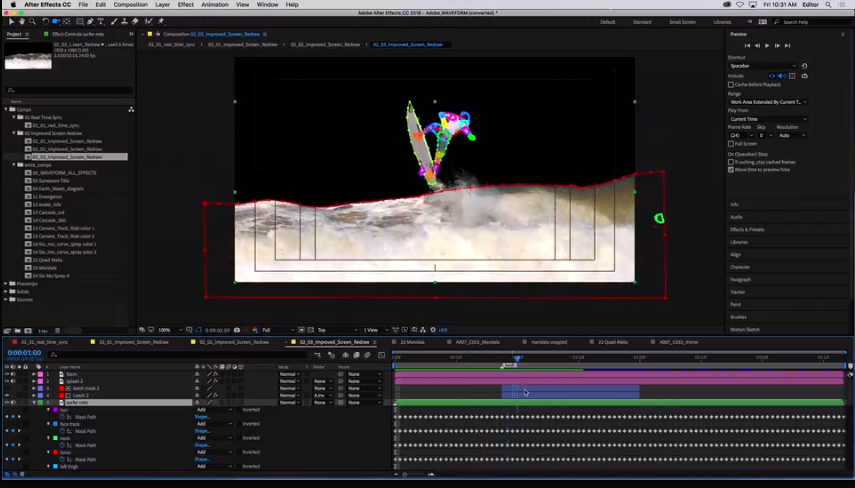This screenshot has width=855, height=488.
Task: Select the Pen tool
Action: 90,21
